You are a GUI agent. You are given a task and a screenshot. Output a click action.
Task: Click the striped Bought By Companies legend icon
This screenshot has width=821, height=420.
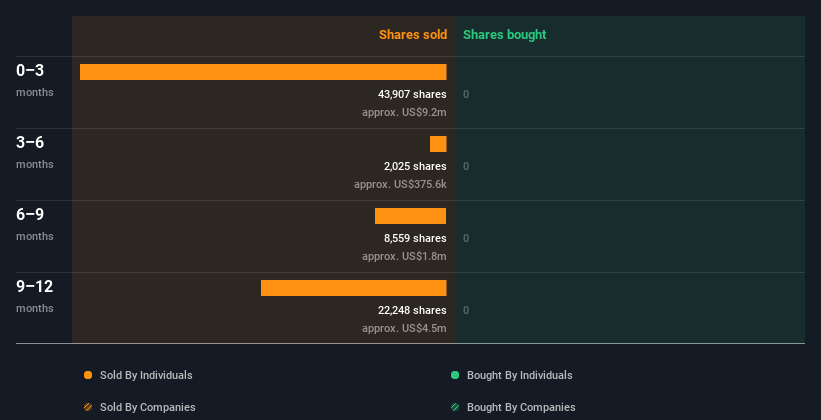[x=455, y=407]
